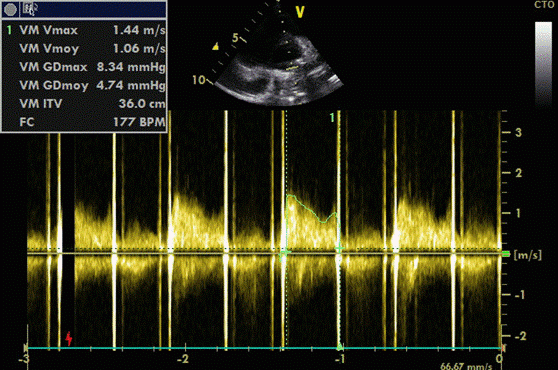The height and width of the screenshot is (370, 558).
Task: Select the VM GDmax 8.34 mmHg row
Action: point(84,67)
